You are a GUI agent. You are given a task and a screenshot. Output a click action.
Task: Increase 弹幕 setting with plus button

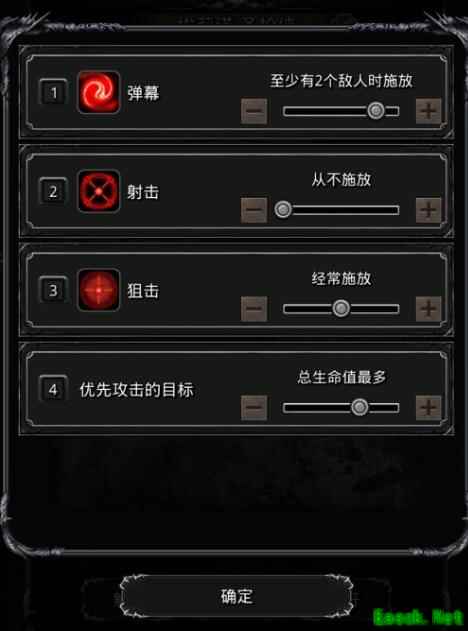pos(429,111)
